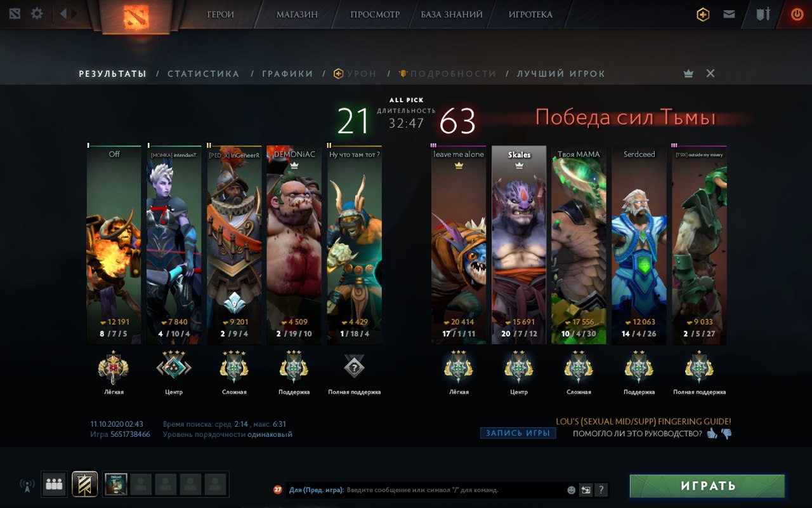Click the red power quit icon
812x508 pixels.
pyautogui.click(x=797, y=14)
